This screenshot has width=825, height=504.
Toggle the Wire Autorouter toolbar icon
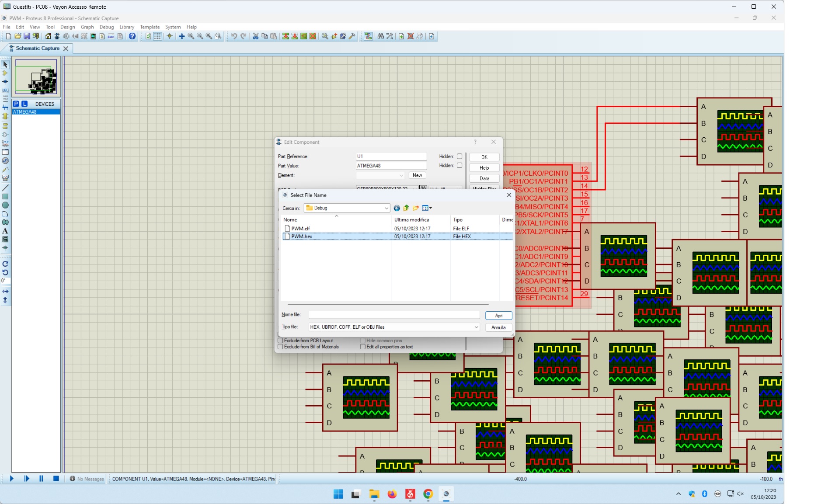(369, 36)
